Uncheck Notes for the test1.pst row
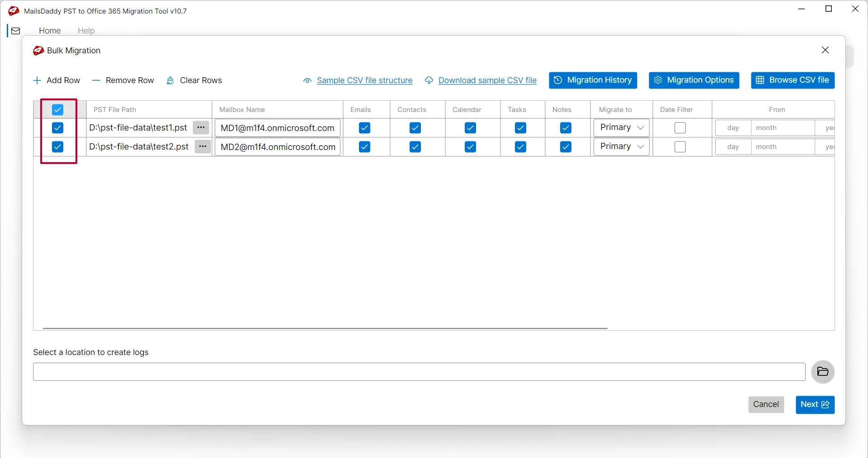868x458 pixels. click(x=566, y=128)
